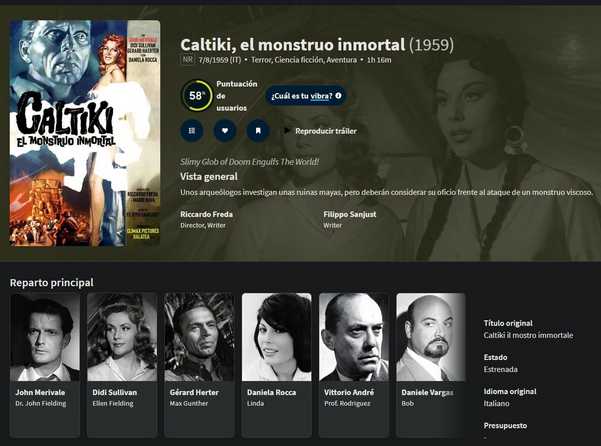Open Filippo Sanjust's profile link
Screen dimensions: 601x446
tap(350, 214)
